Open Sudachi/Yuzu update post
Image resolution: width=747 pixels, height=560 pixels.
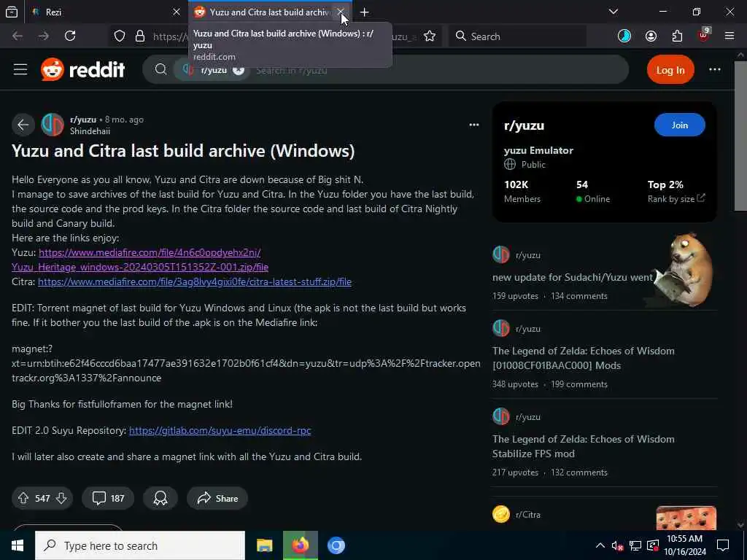[572, 277]
